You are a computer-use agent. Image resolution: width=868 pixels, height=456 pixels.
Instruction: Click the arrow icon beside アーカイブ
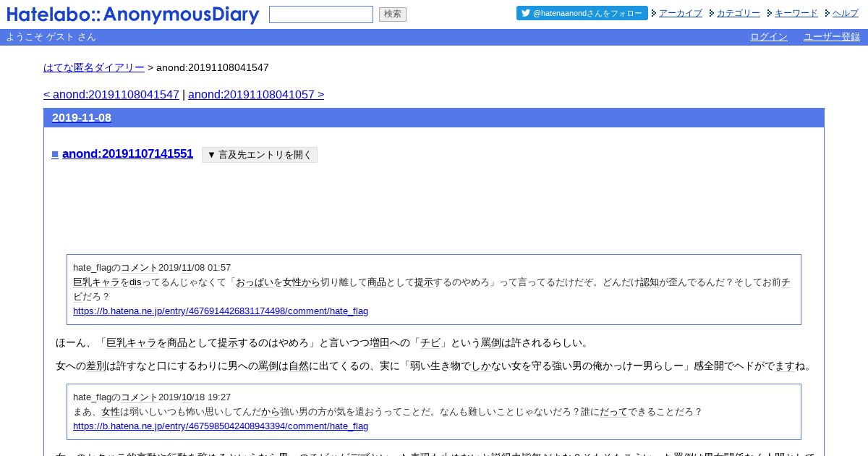[654, 13]
